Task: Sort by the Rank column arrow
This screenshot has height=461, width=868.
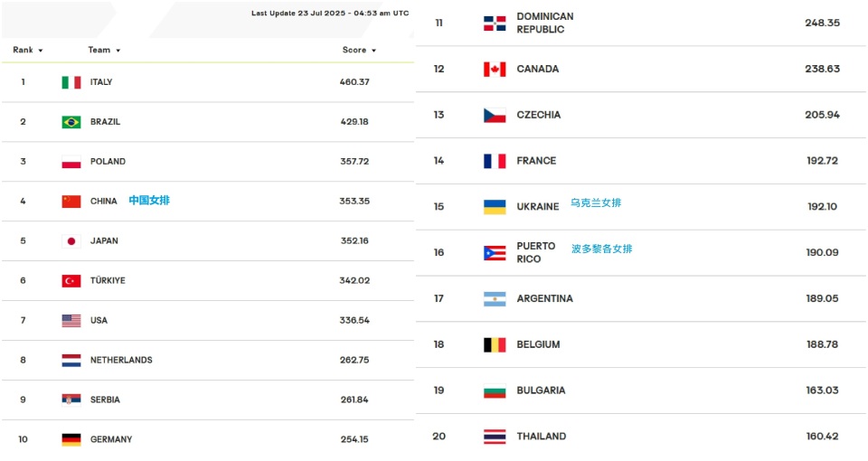Action: pyautogui.click(x=41, y=51)
